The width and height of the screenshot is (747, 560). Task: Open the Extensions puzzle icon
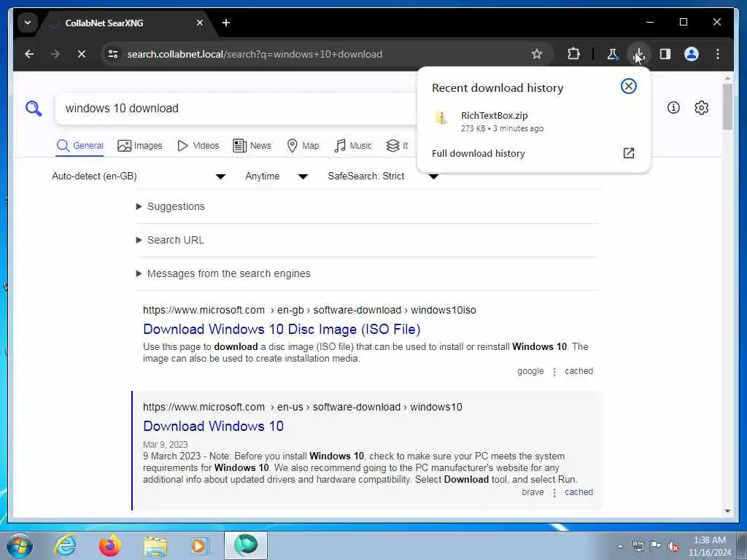point(573,54)
